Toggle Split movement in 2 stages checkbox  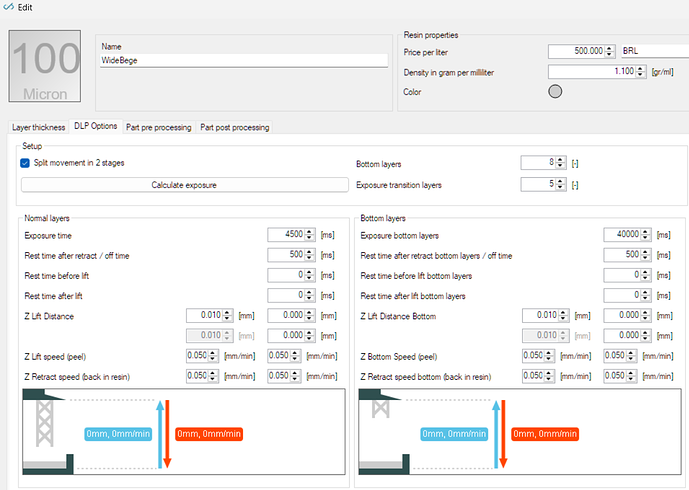(x=25, y=163)
